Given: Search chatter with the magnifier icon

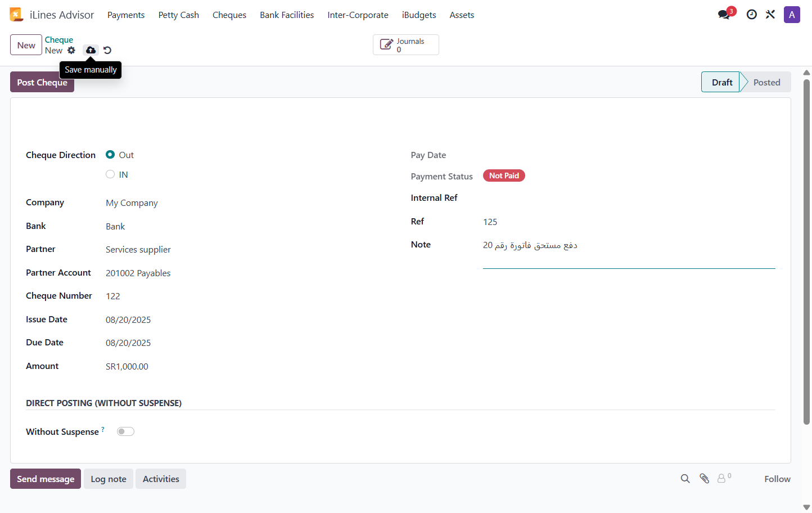Looking at the screenshot, I should pyautogui.click(x=685, y=479).
